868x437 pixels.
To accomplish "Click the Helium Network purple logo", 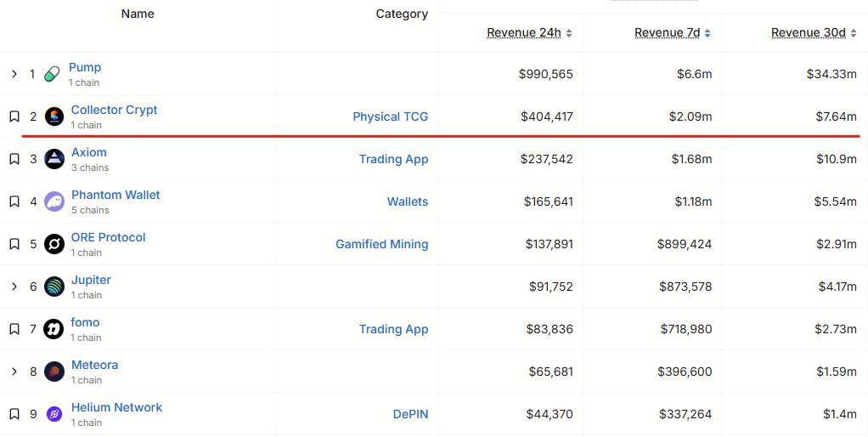I will click(54, 414).
